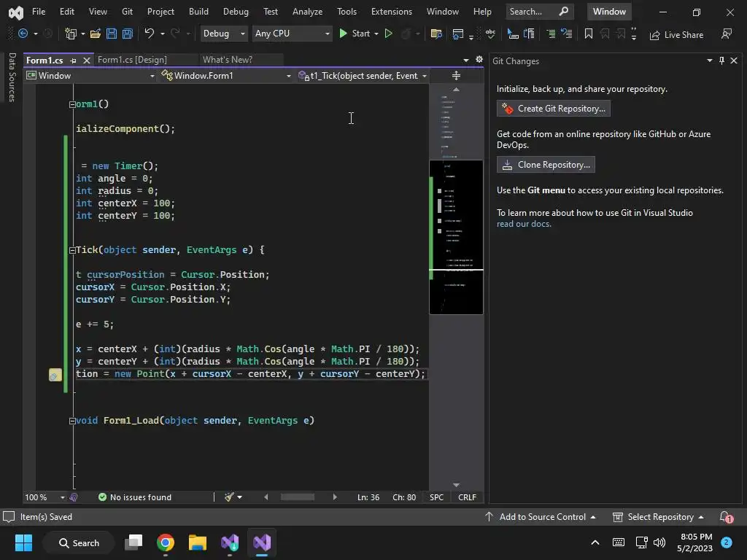Click the toolbar icon just left of the Bookmark icon
Viewport: 747px width, 560px height.
point(566,34)
